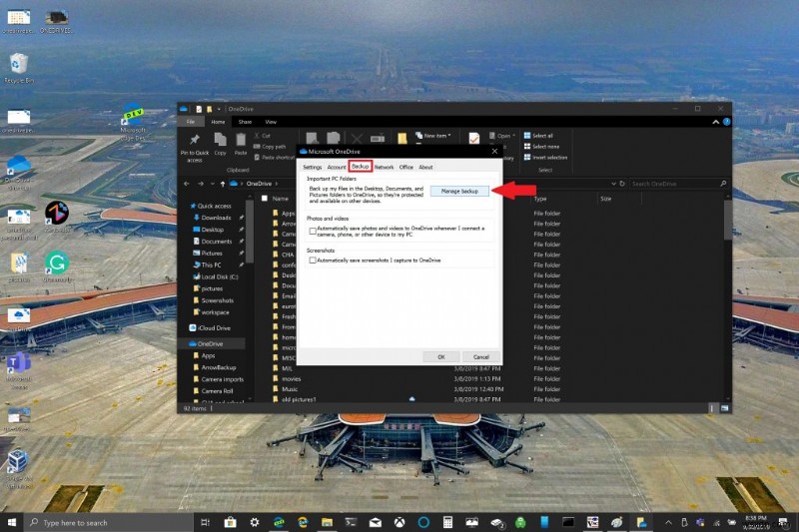Enable automatically saving photos and videos

coord(313,232)
